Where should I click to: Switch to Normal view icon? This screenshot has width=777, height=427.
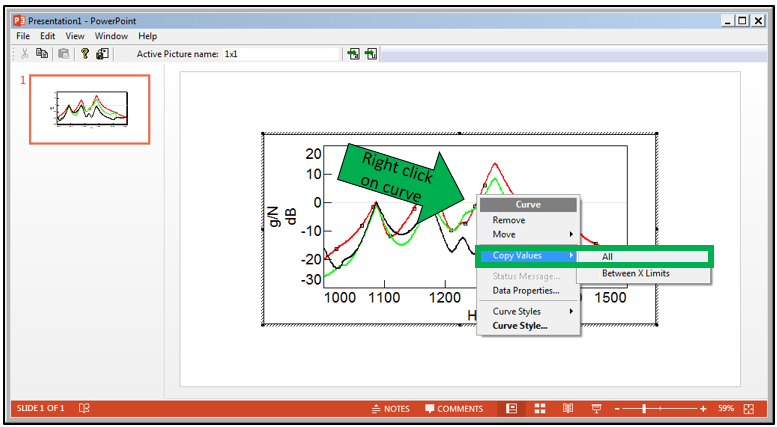(511, 408)
